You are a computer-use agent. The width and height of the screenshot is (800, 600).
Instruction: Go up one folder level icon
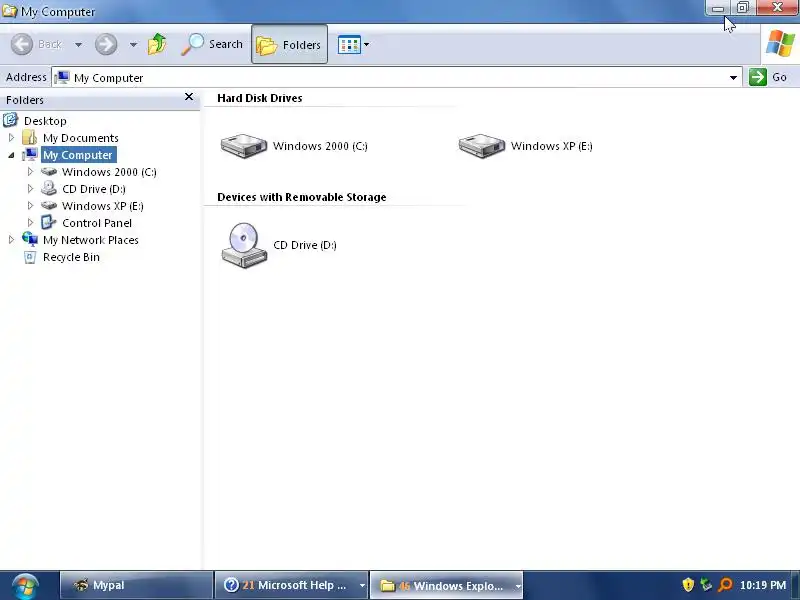click(x=157, y=44)
